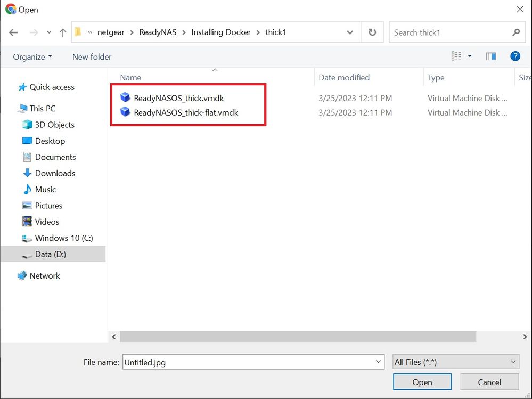This screenshot has height=399, width=532.
Task: Click the horizontal scrollbar in file list
Action: click(297, 337)
